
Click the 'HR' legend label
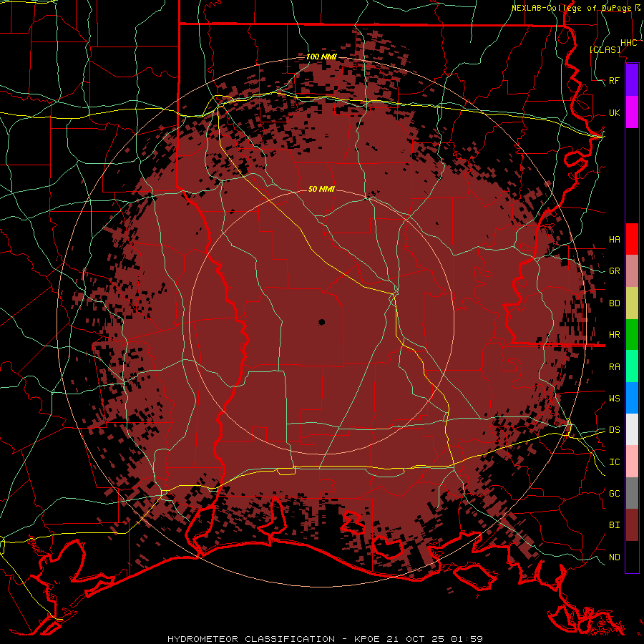point(615,335)
